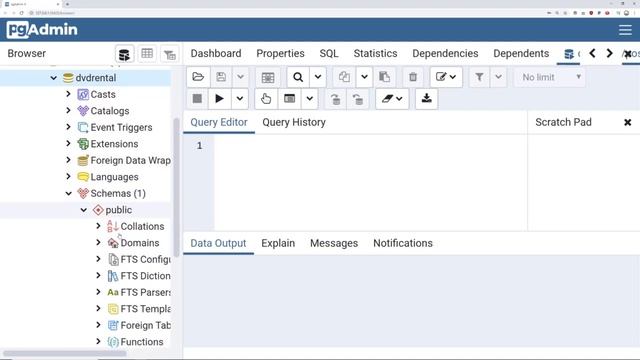The image size is (640, 360).
Task: Open the Query History tab
Action: (x=294, y=122)
